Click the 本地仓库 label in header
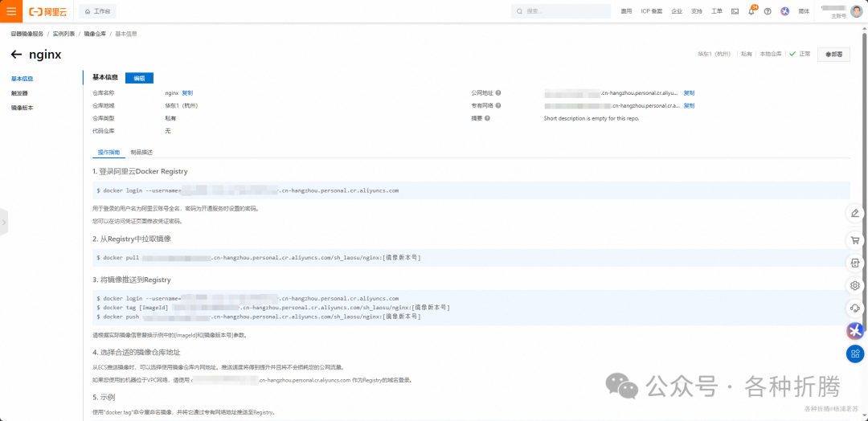The height and width of the screenshot is (421, 868). (x=770, y=54)
